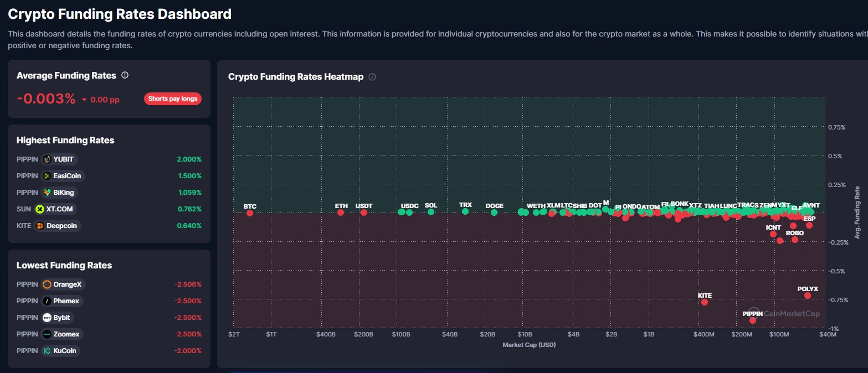Click the EasiCoin exchange logo icon

pyautogui.click(x=48, y=176)
